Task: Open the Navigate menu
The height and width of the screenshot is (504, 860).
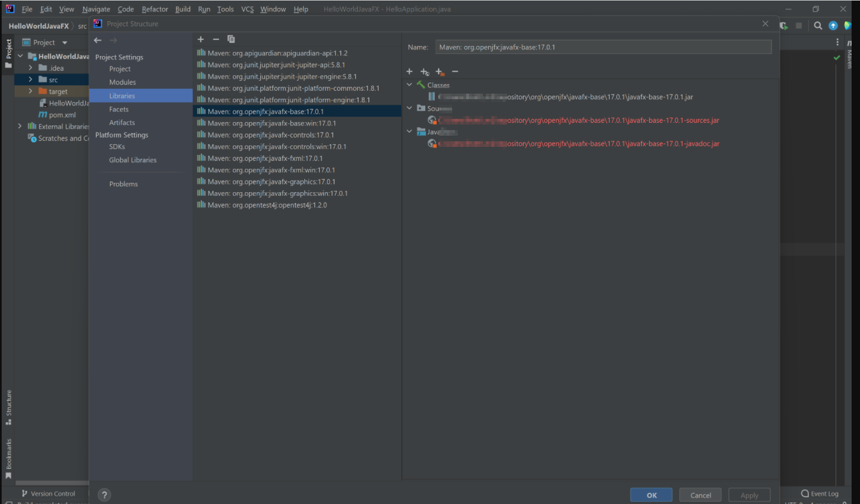Action: (x=96, y=9)
